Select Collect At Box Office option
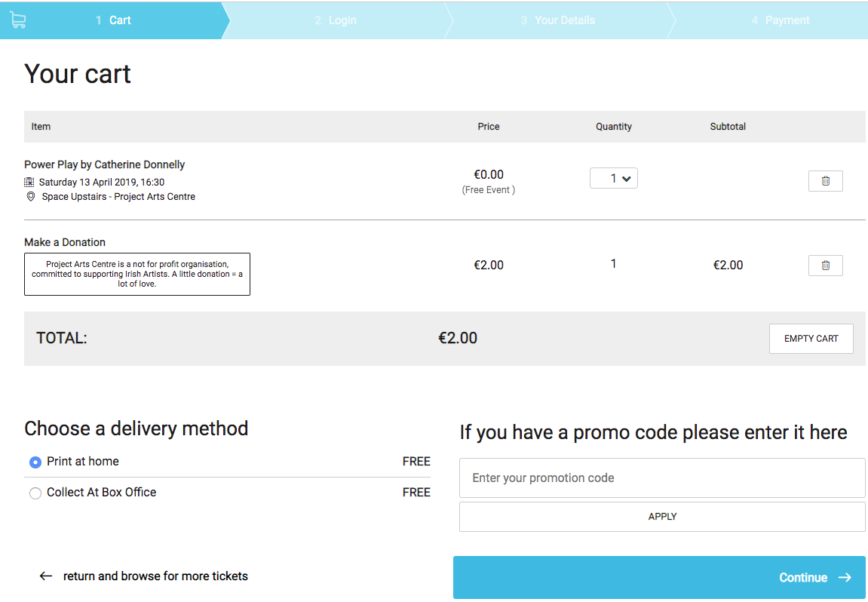 [x=35, y=493]
